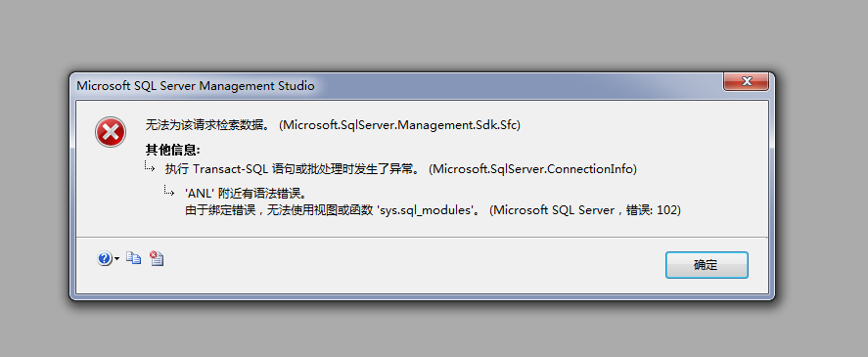This screenshot has width=868, height=357.
Task: Select the 'ANL' 附近有语法错误 line
Action: 246,195
